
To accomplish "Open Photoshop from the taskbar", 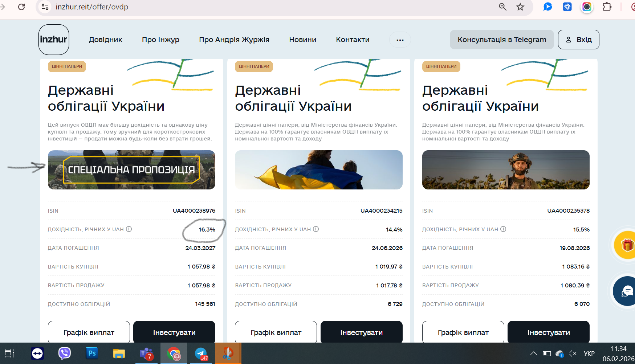I will [92, 353].
